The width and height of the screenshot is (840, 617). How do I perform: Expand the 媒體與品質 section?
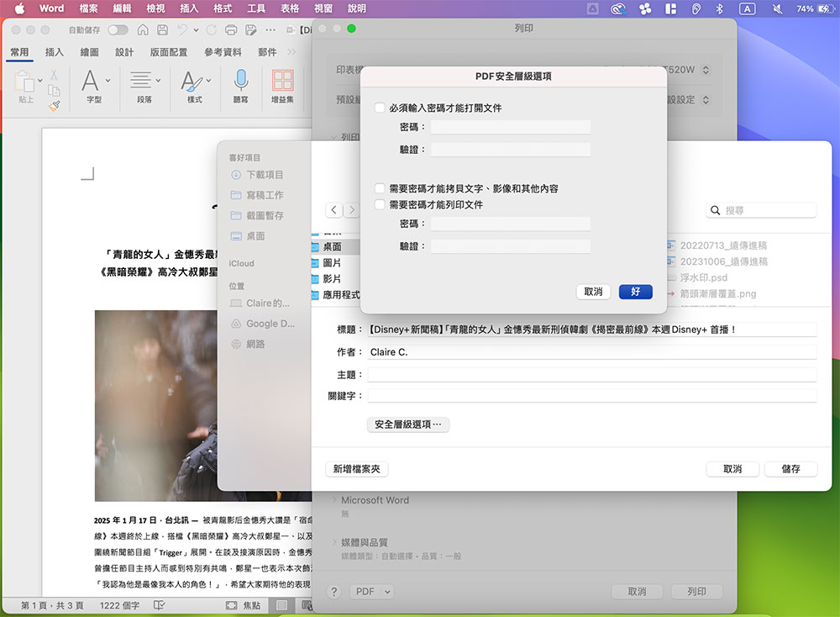click(334, 542)
